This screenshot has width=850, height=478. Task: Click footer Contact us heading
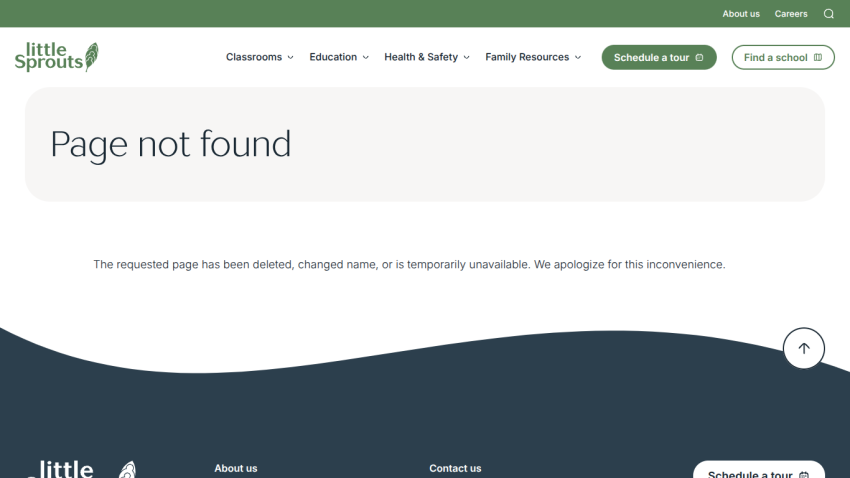point(455,468)
